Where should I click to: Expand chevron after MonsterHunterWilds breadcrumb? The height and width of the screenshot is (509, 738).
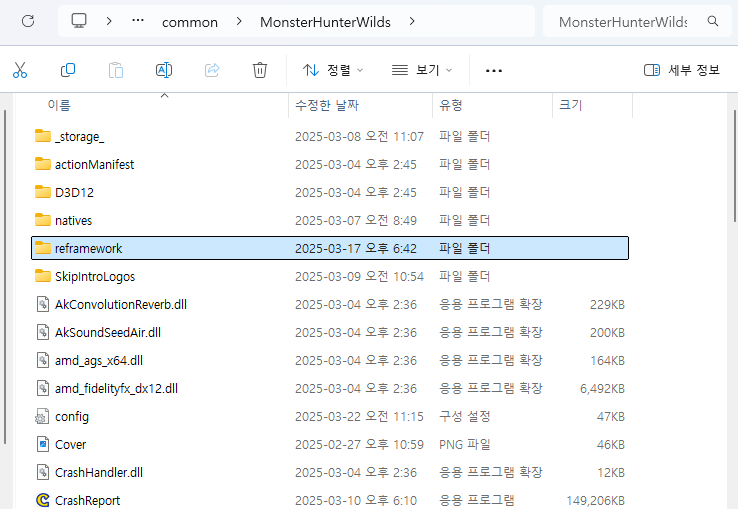(x=412, y=21)
